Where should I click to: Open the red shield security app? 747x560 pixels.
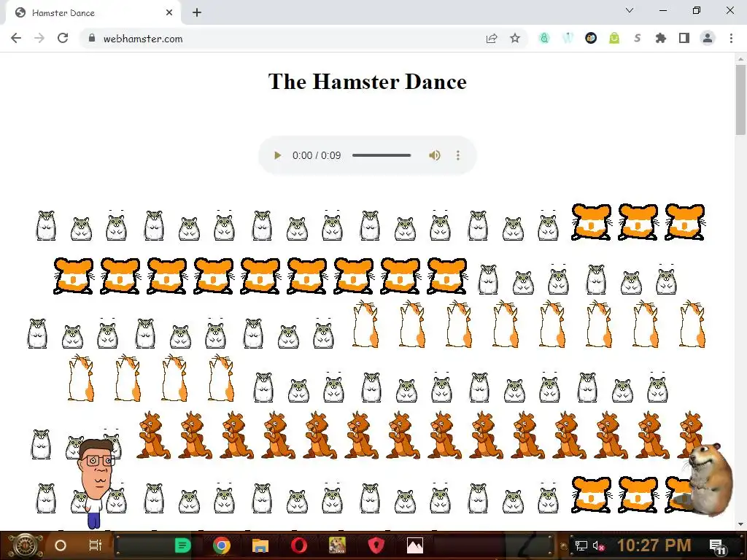click(376, 545)
